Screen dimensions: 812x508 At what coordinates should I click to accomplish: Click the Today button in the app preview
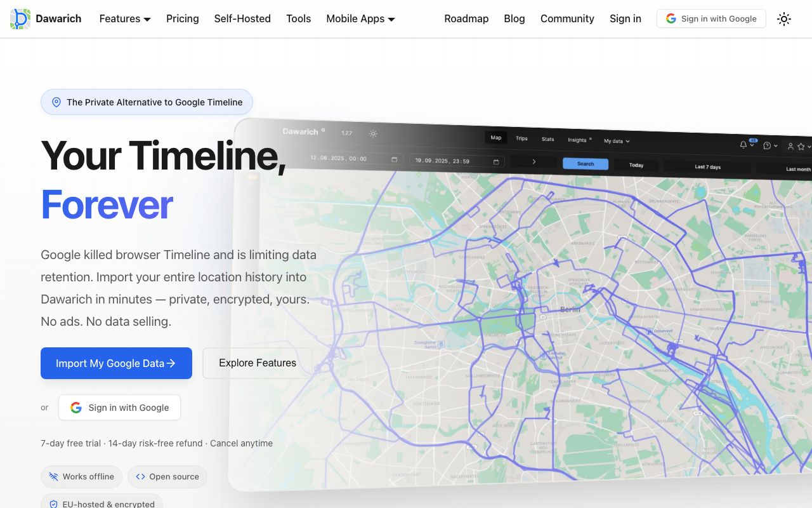point(636,165)
